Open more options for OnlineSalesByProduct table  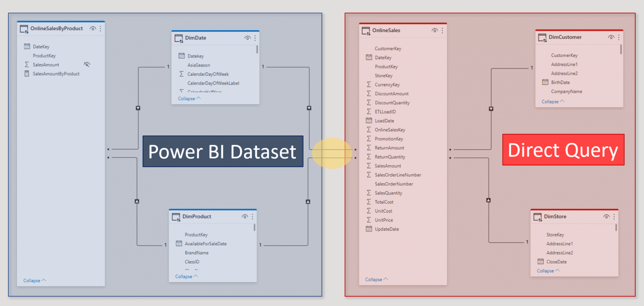pos(101,29)
